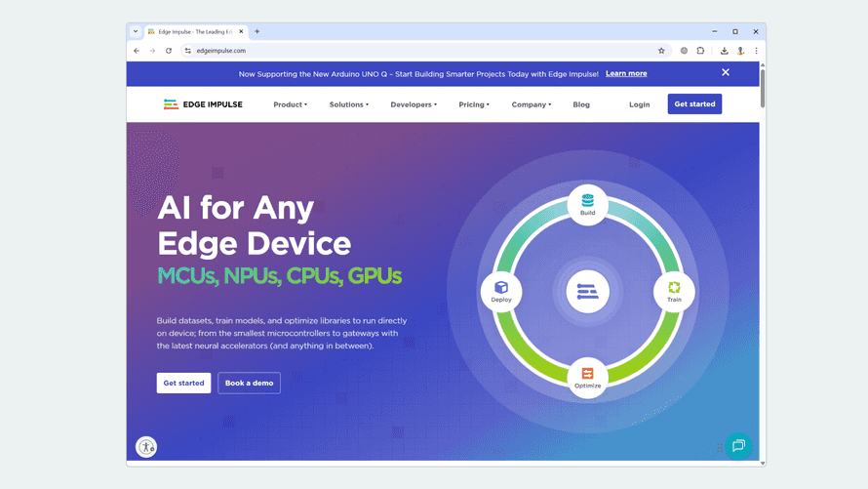This screenshot has height=489, width=868.
Task: Select the Edge Impulse browser tab
Action: click(x=196, y=31)
